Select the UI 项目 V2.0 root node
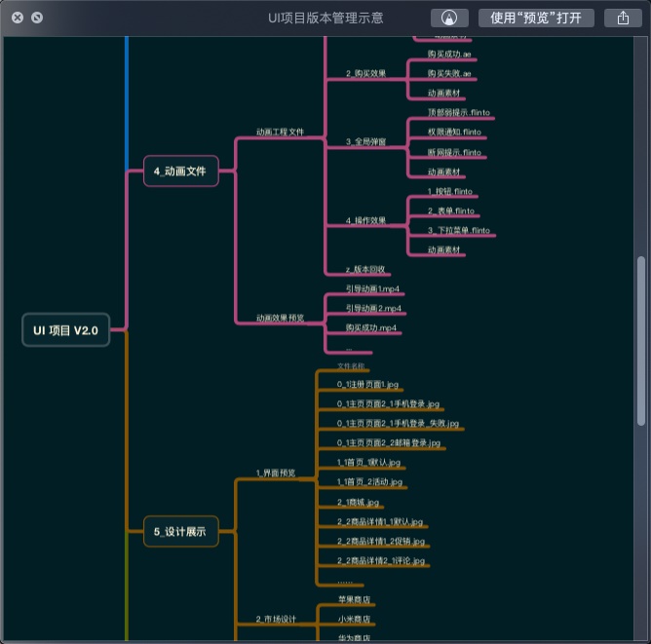The height and width of the screenshot is (644, 651). click(x=66, y=330)
